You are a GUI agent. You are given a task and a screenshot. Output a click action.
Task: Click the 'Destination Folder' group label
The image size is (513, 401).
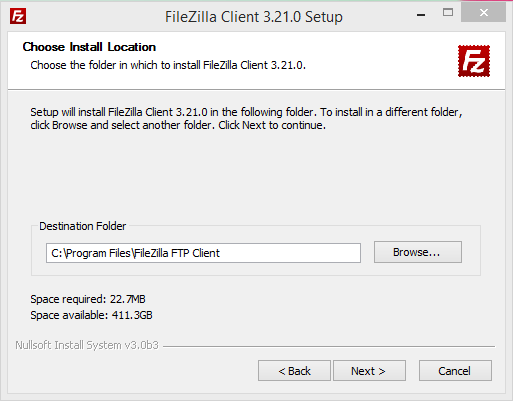pyautogui.click(x=82, y=226)
